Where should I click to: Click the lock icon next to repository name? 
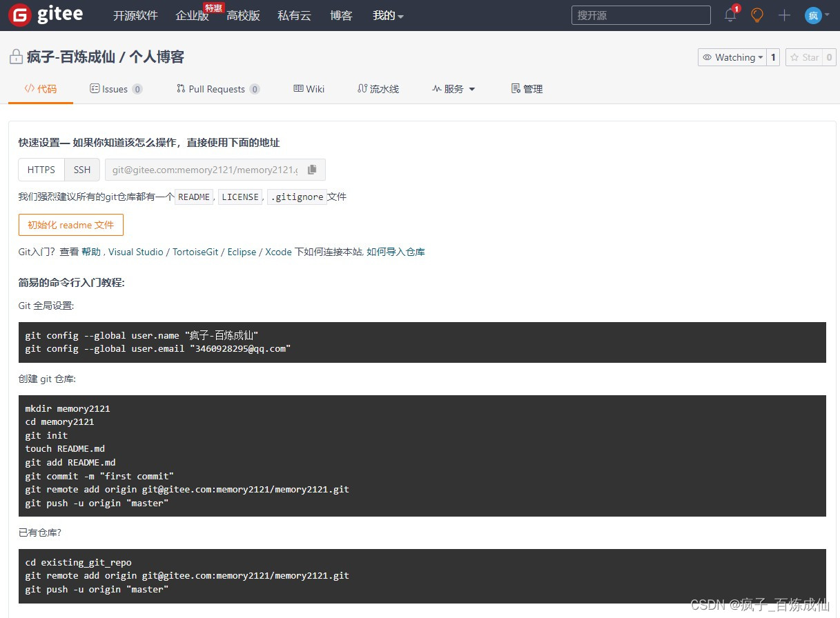(15, 57)
